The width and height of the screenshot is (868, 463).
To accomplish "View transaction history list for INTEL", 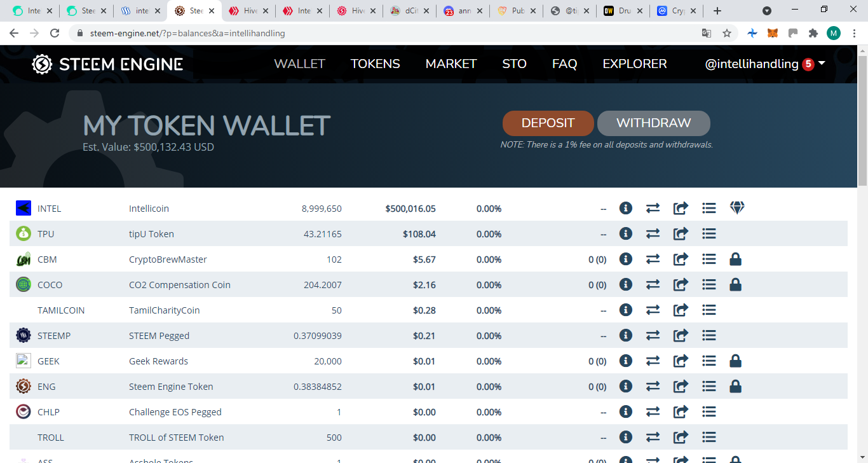I will (x=709, y=208).
